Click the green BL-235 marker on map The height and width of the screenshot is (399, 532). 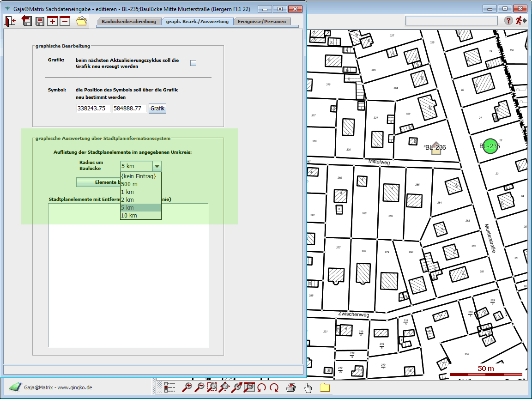tap(490, 146)
